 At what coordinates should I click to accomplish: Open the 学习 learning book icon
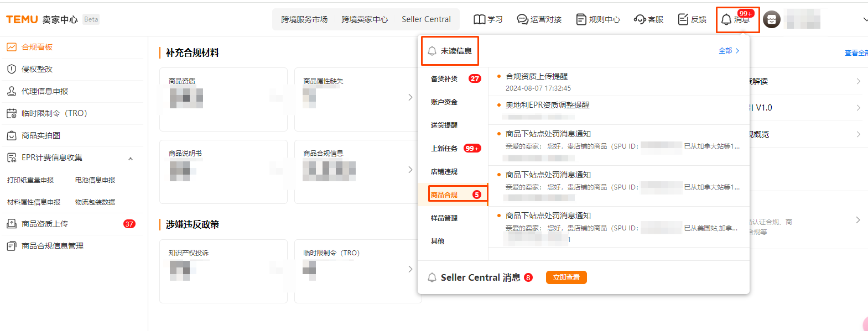(x=479, y=18)
